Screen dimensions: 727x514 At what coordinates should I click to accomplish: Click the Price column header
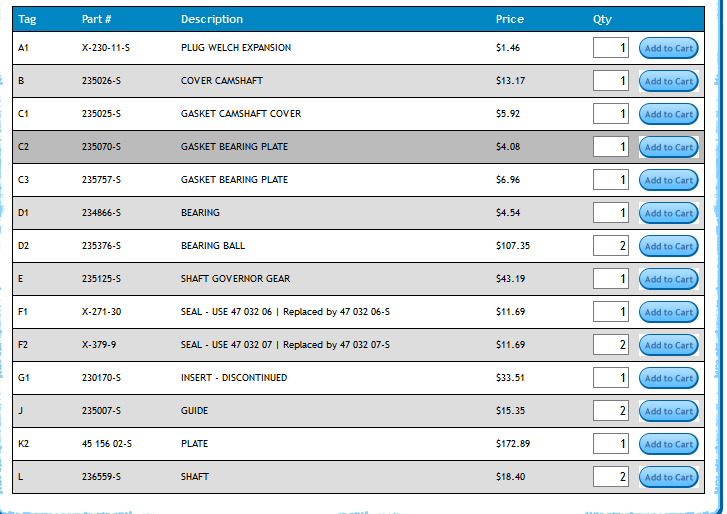510,19
